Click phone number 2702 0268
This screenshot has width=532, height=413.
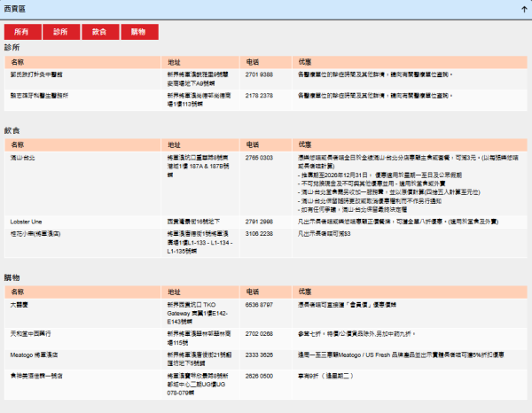coord(259,333)
